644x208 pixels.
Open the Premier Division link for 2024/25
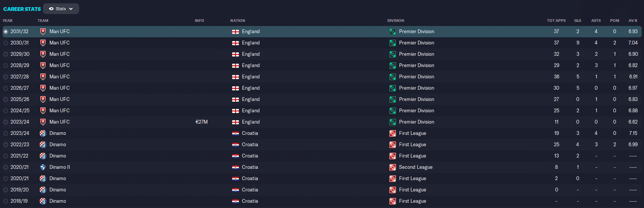point(416,111)
